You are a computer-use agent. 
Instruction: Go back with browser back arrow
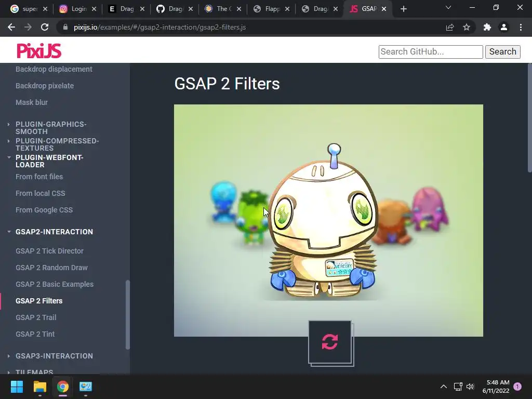pos(11,27)
